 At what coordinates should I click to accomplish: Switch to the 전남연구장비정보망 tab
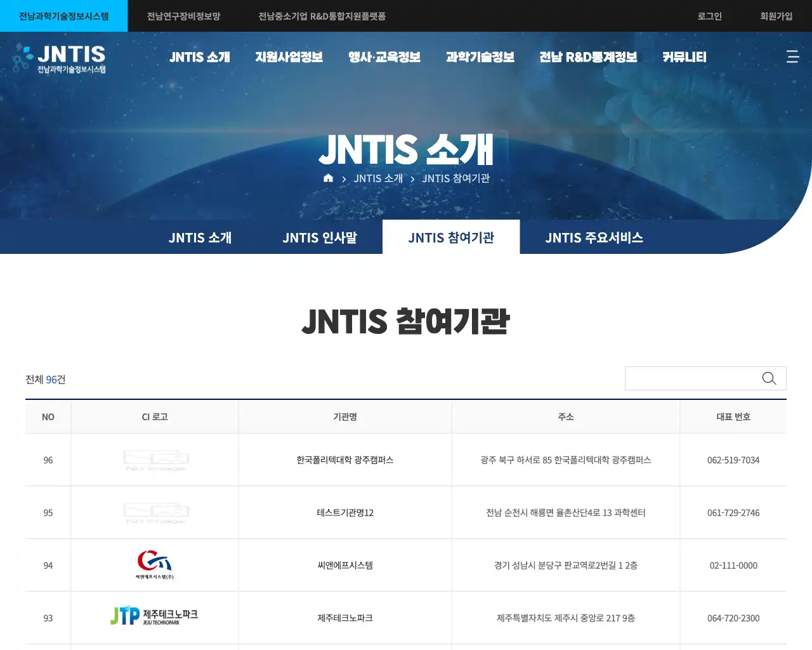[183, 16]
